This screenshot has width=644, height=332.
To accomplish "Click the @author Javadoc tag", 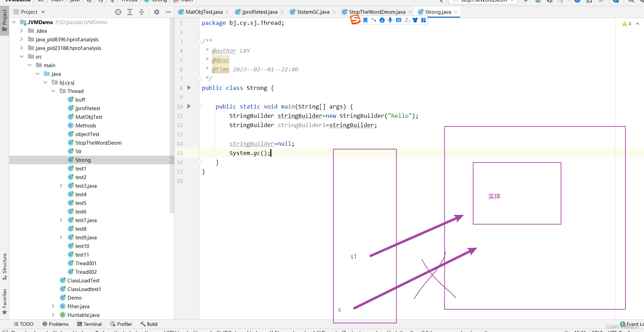I will [x=224, y=51].
